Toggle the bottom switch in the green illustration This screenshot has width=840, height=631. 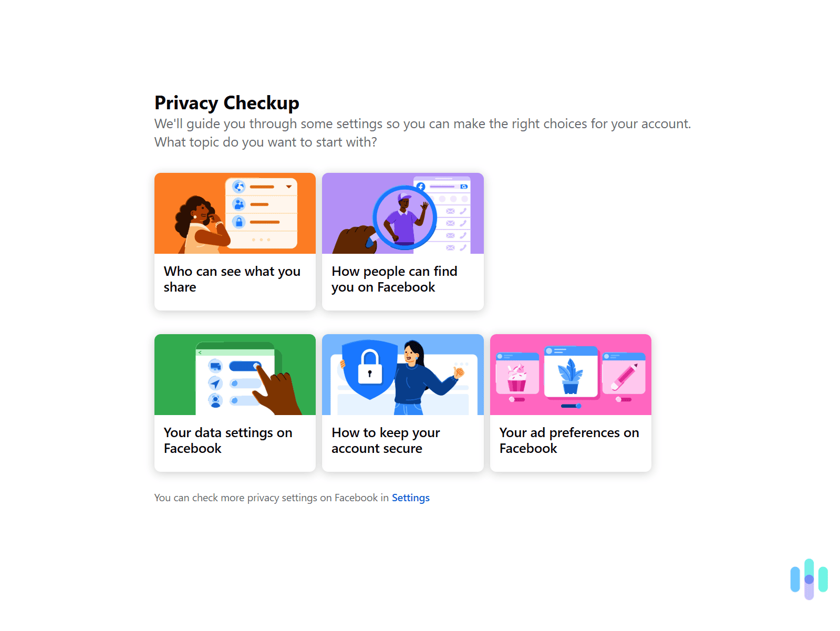(x=246, y=401)
